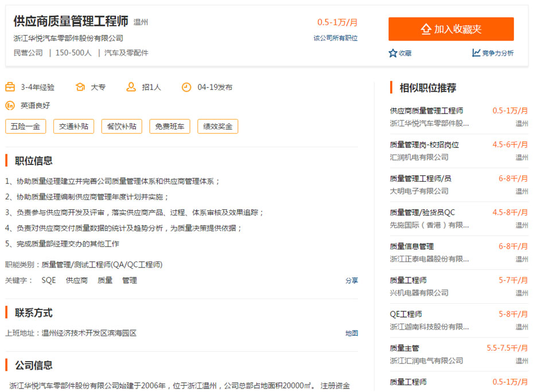The width and height of the screenshot is (537, 392).
Task: Click the graduation cap education icon
Action: pyautogui.click(x=80, y=87)
